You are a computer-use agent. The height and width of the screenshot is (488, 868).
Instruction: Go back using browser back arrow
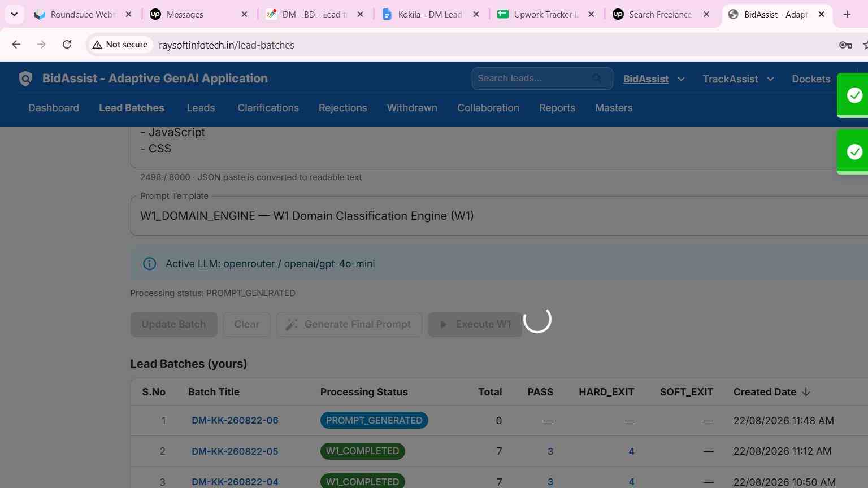16,45
